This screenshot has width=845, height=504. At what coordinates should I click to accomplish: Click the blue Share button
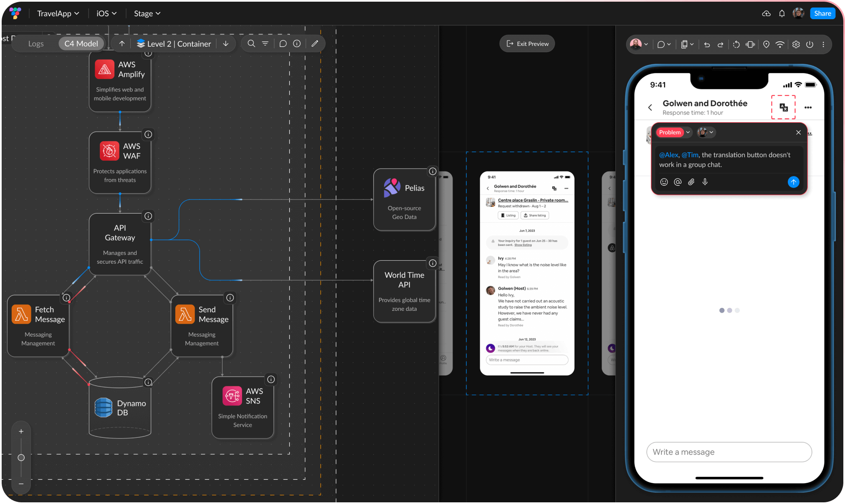point(822,13)
